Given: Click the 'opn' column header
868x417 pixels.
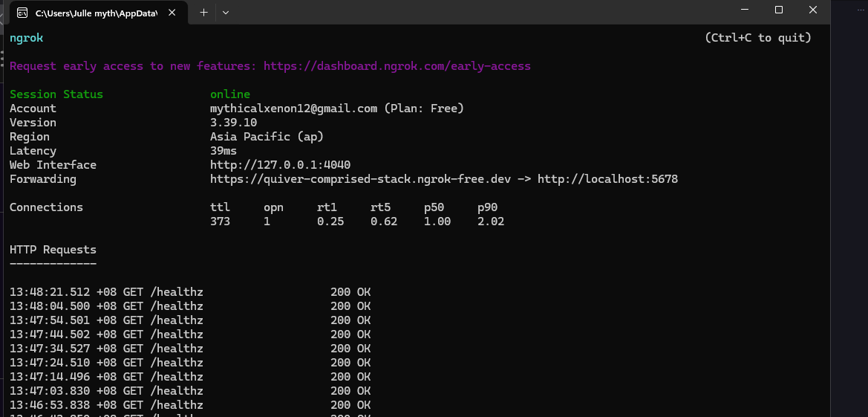Looking at the screenshot, I should (273, 207).
